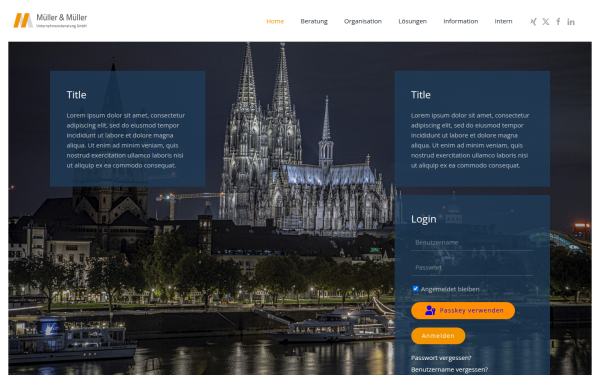Click the Anmelden button

click(x=438, y=336)
